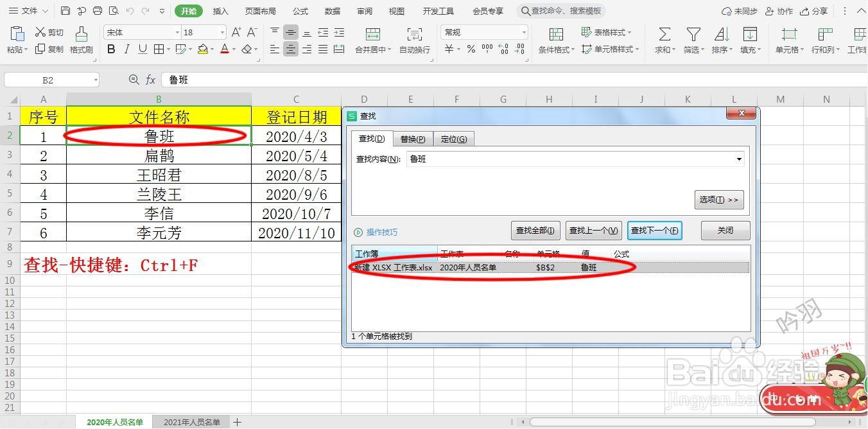Screen dimensions: 868x429
Task: Click the Fill (填充) icon
Action: (x=750, y=34)
